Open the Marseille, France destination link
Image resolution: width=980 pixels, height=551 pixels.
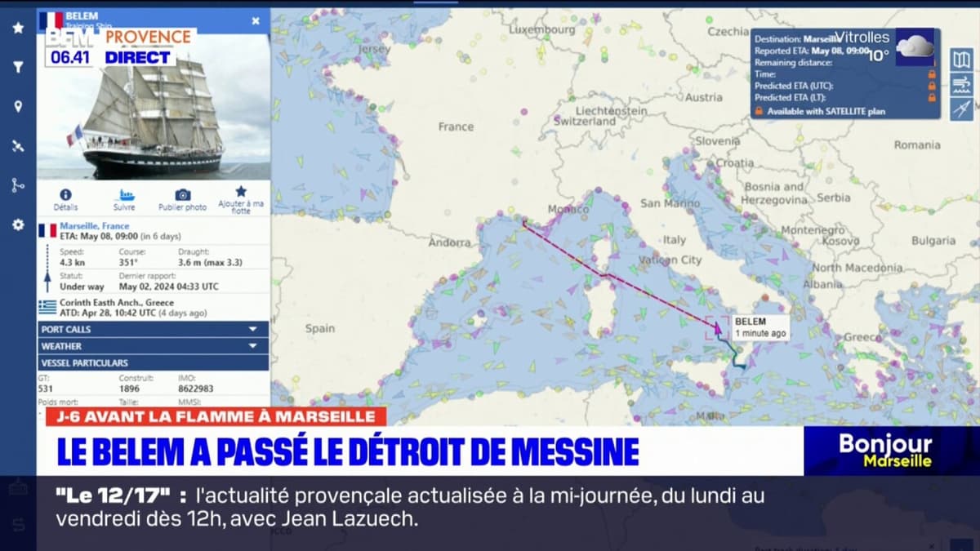coord(95,226)
